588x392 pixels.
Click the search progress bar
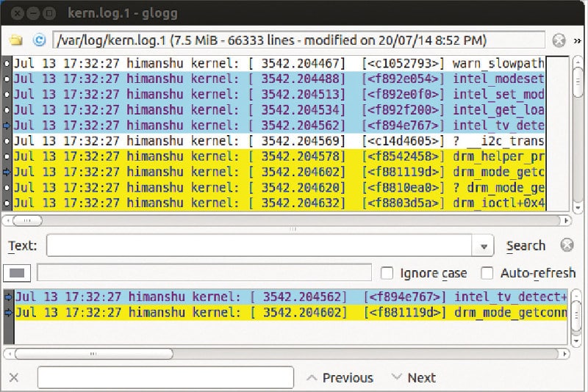coord(204,273)
